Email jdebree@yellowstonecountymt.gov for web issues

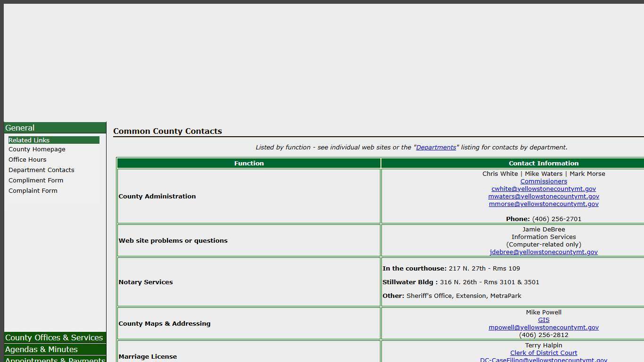tap(544, 252)
